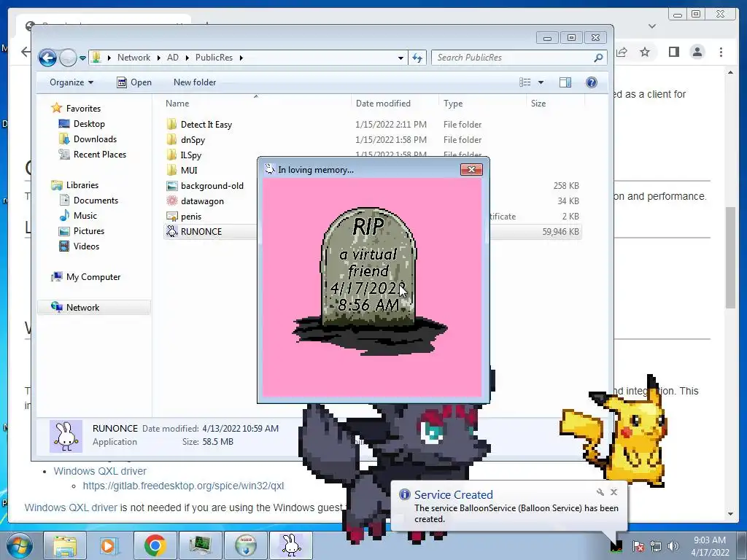Sort by Date modified column header
The image size is (747, 560).
coord(383,104)
